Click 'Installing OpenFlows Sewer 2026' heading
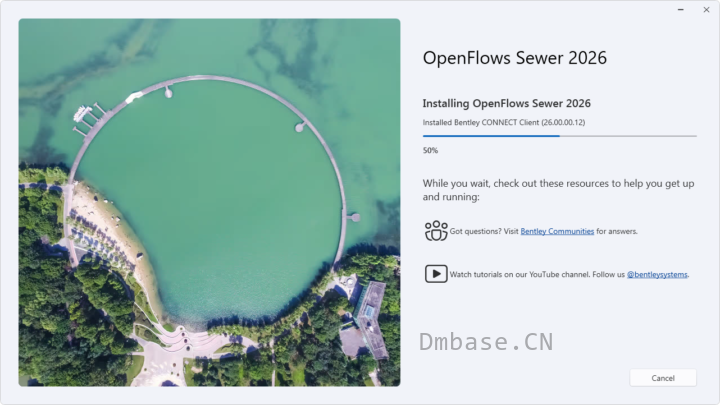Screen dimensions: 720x405 tap(506, 103)
